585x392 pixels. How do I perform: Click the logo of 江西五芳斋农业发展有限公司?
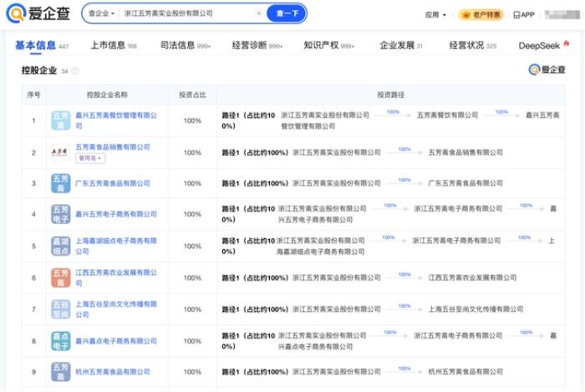point(60,277)
